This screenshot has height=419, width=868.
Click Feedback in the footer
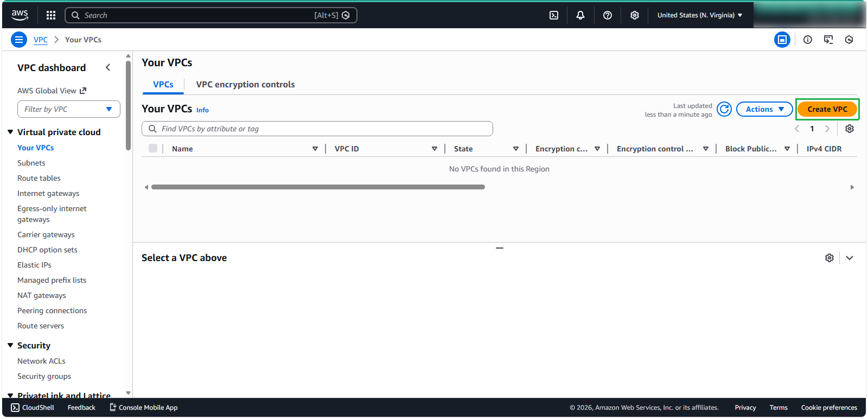(81, 408)
